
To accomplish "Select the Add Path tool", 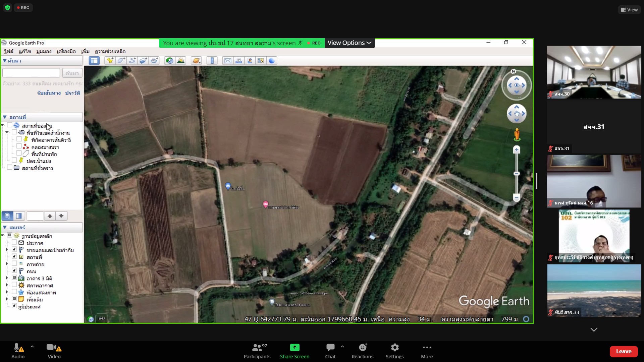I will click(132, 61).
